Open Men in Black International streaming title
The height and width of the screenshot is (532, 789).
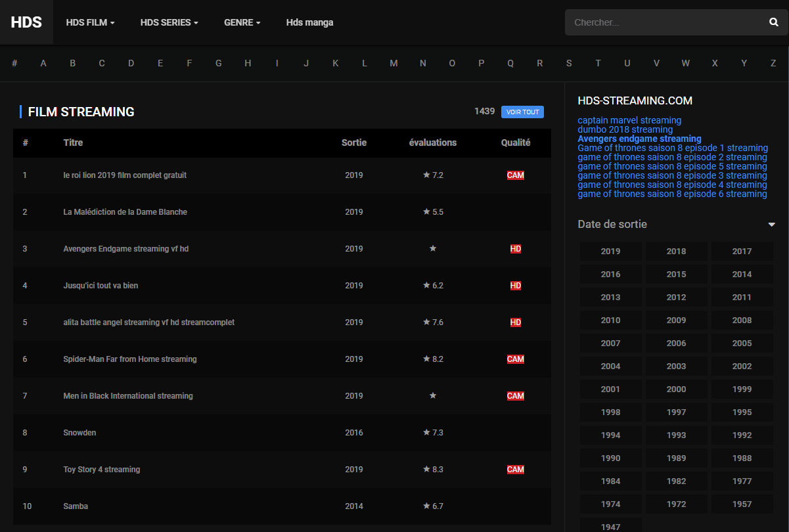[x=128, y=396]
